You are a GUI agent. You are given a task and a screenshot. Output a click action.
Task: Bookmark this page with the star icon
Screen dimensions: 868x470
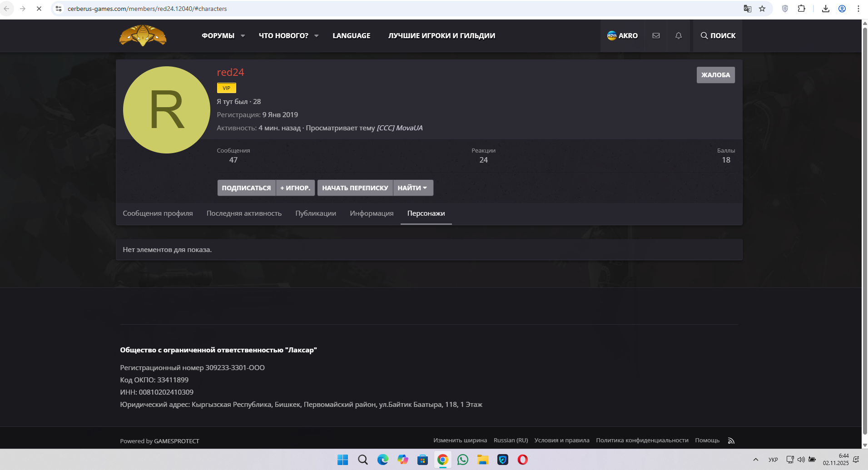tap(762, 9)
